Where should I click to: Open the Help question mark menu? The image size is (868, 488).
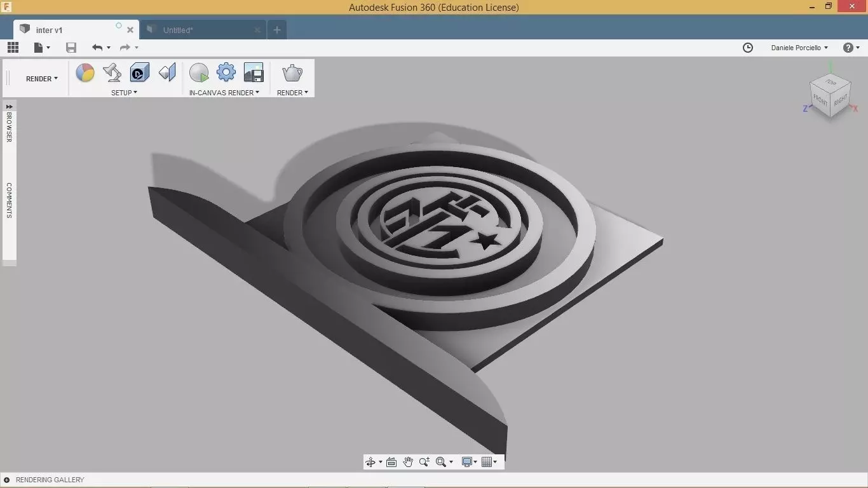tap(851, 48)
